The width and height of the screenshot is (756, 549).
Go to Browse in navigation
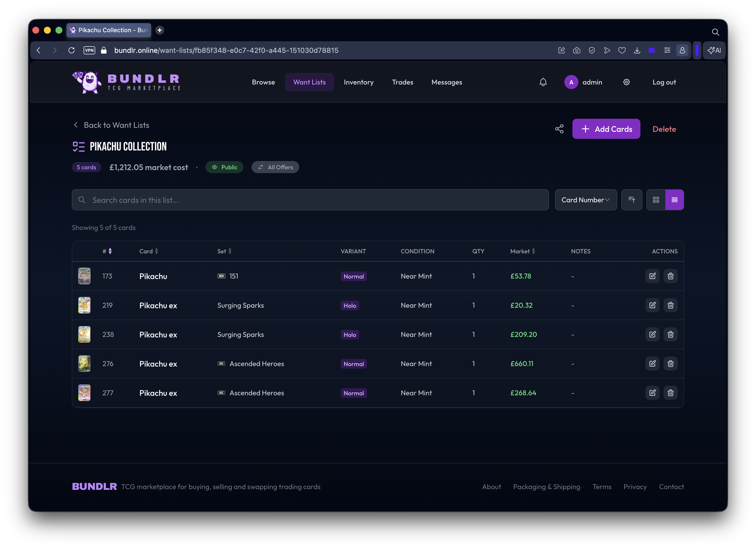(263, 82)
